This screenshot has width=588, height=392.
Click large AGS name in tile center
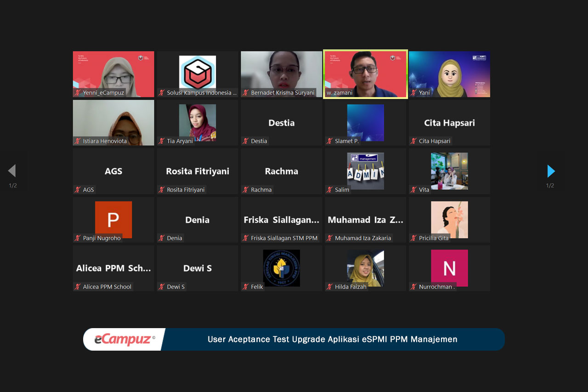tap(113, 171)
